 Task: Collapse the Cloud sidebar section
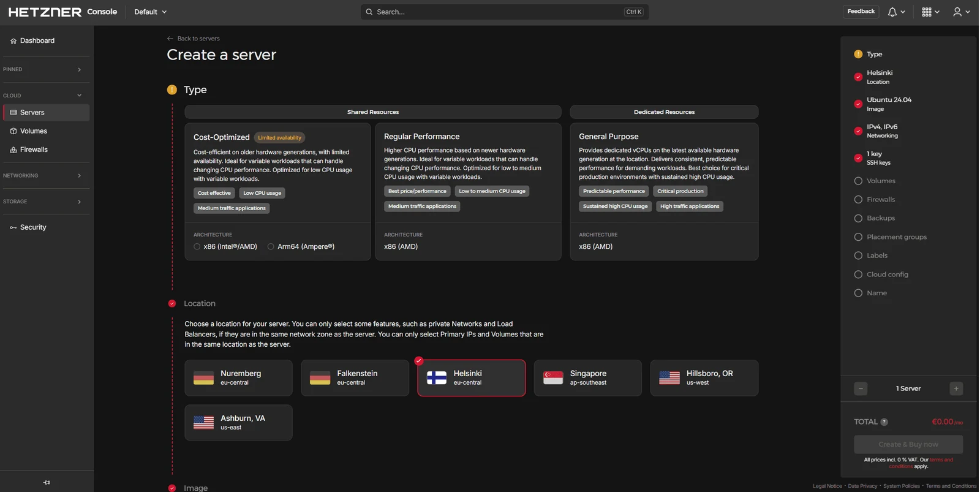coord(45,96)
